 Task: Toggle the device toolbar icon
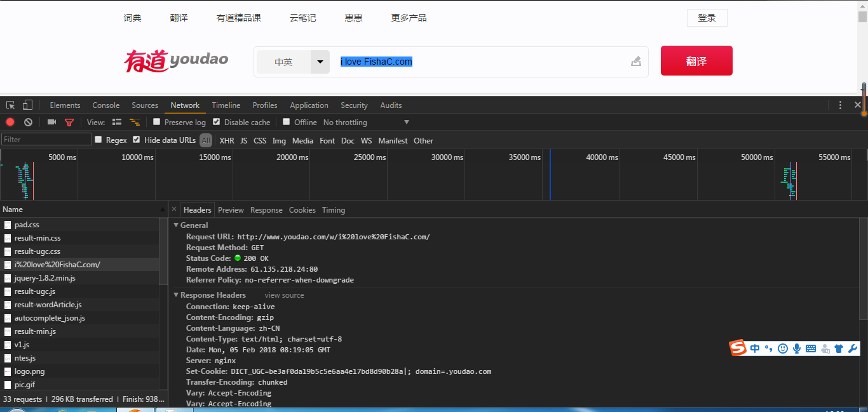[x=27, y=105]
